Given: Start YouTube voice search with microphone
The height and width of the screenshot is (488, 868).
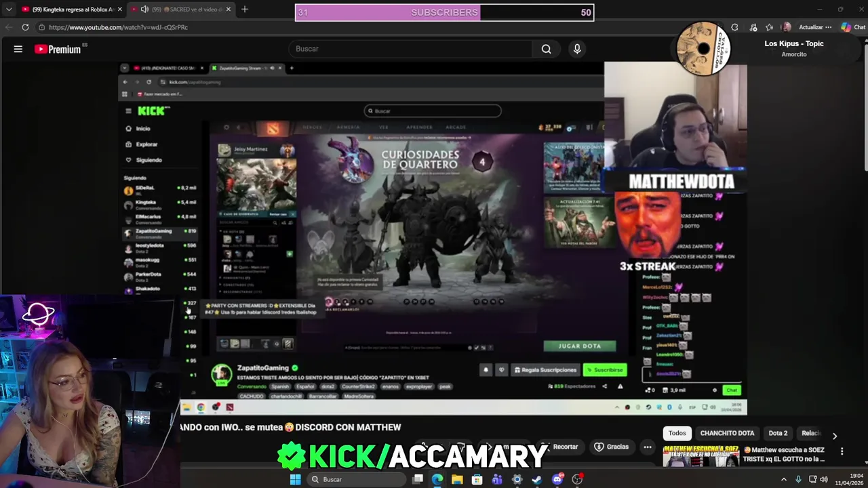Looking at the screenshot, I should tap(577, 49).
